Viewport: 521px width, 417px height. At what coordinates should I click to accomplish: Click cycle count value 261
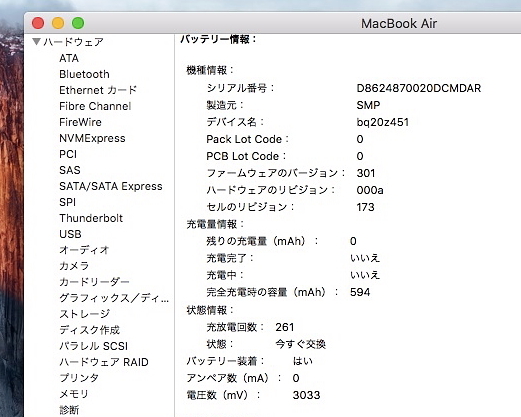[285, 327]
